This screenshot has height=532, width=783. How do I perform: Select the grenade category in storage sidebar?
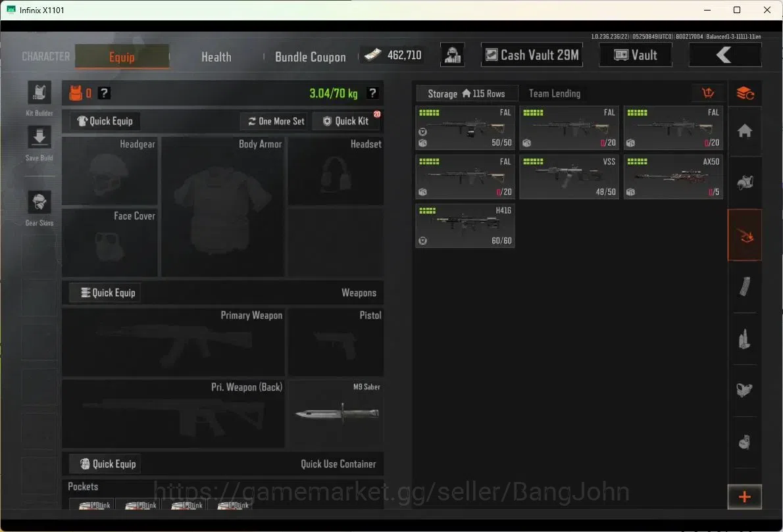pos(745,443)
